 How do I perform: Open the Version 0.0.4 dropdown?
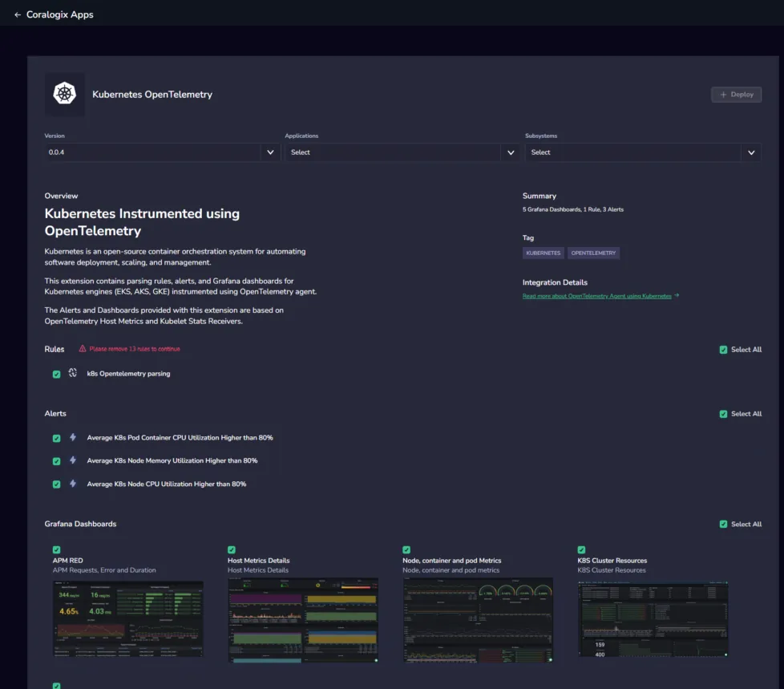click(x=162, y=152)
